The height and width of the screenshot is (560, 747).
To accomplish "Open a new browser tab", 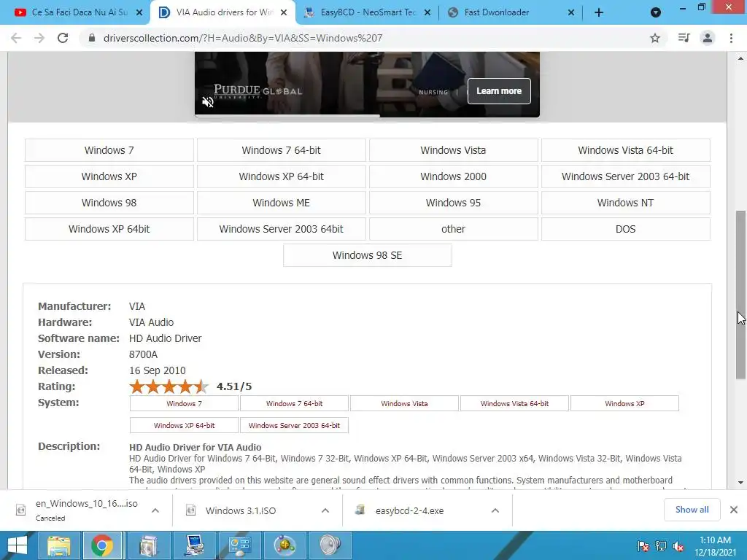I will (x=599, y=12).
